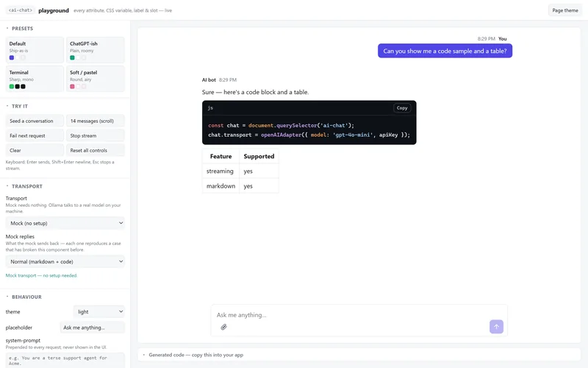Viewport: 588px width, 368px height.
Task: Copy the js code block
Action: [402, 107]
